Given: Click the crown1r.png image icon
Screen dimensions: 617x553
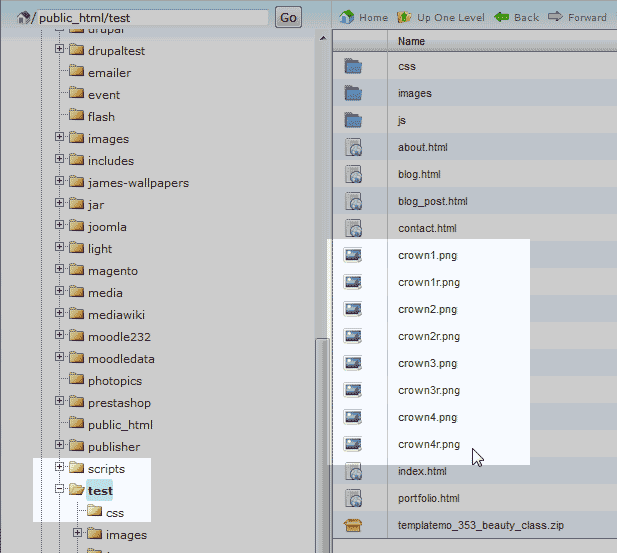Looking at the screenshot, I should 353,282.
